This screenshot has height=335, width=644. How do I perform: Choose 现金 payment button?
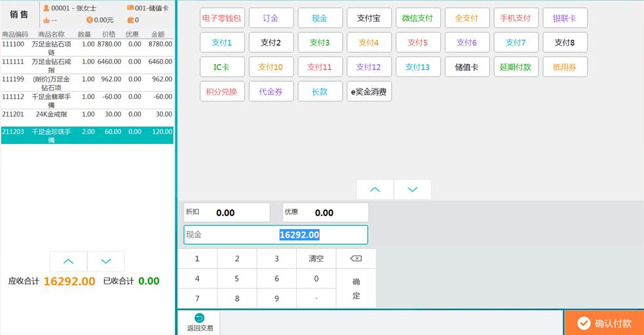320,18
